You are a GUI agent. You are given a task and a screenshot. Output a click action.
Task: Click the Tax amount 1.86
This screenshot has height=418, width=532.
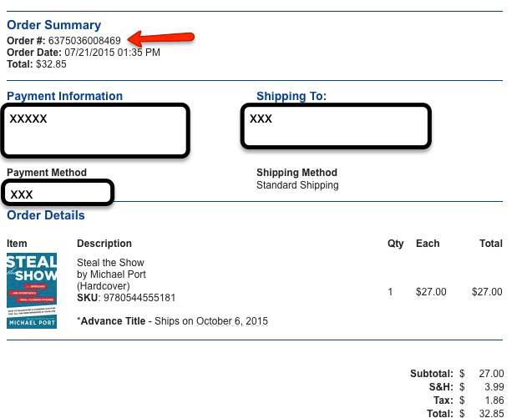click(x=494, y=400)
